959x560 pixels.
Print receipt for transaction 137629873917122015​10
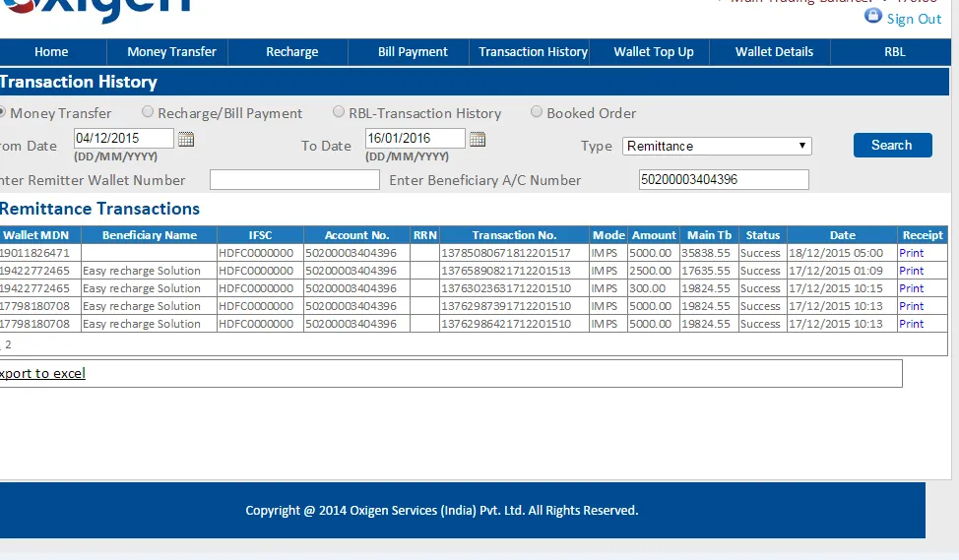tap(911, 306)
